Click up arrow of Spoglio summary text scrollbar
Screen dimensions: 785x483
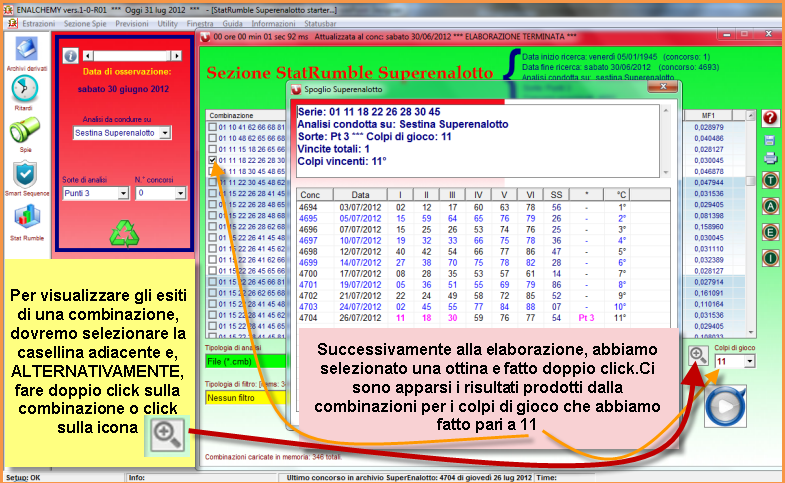pos(665,111)
